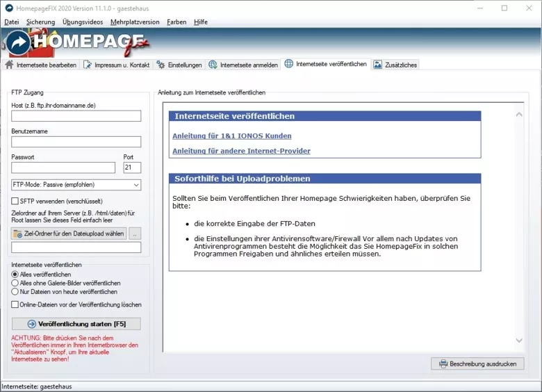542x392 pixels.
Task: Click the picture icon on Zusätzliches tab
Action: point(377,65)
